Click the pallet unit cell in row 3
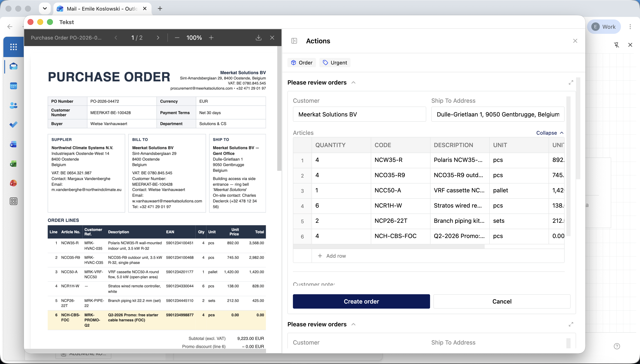 click(519, 190)
